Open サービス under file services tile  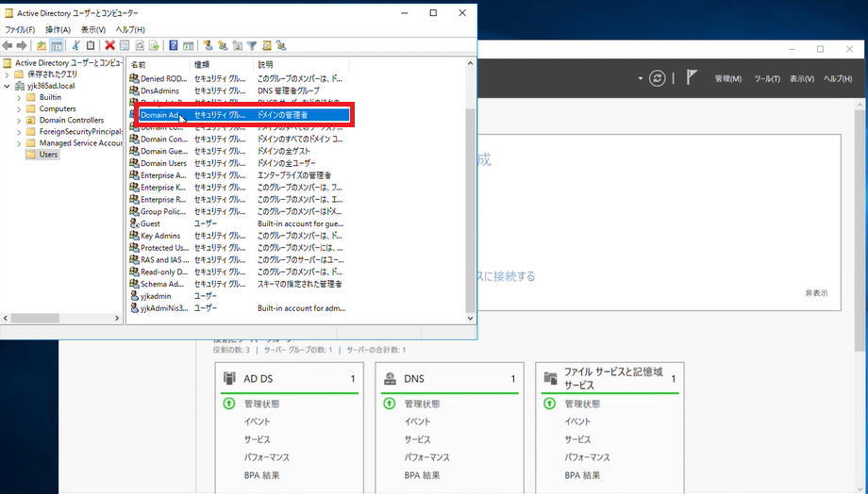click(578, 439)
